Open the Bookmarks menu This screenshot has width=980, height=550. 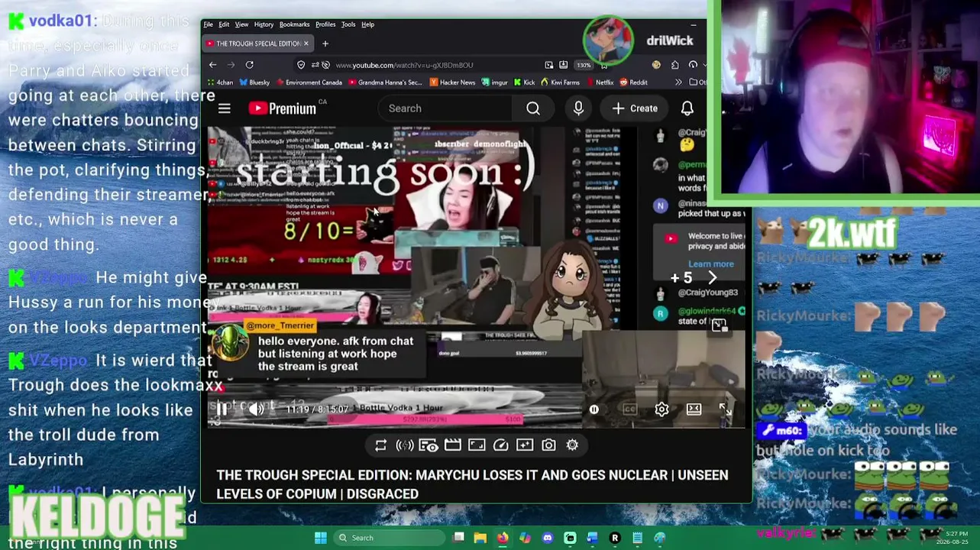click(294, 24)
